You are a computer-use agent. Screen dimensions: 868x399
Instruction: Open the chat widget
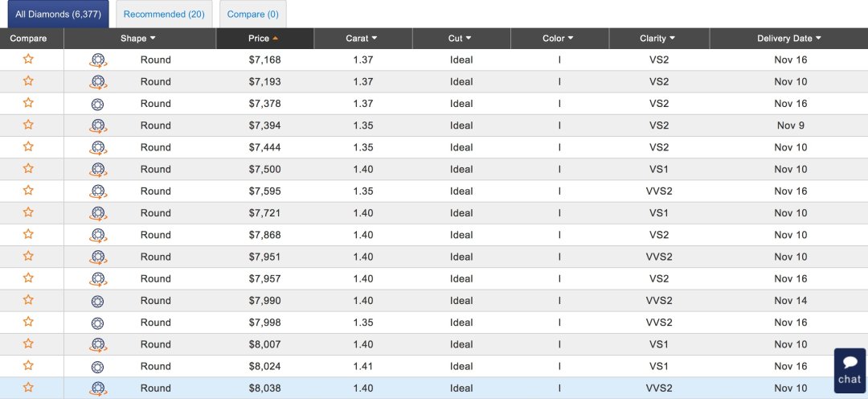(x=850, y=370)
